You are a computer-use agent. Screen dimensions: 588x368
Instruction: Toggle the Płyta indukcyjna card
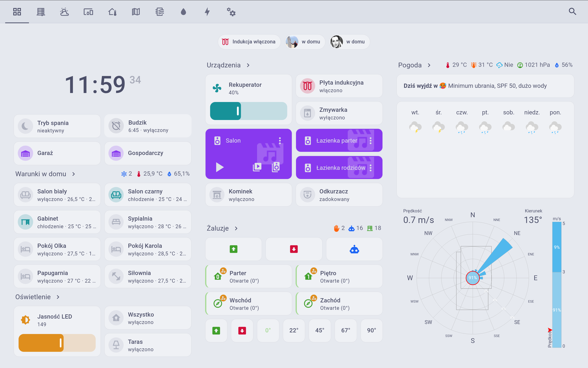(339, 86)
